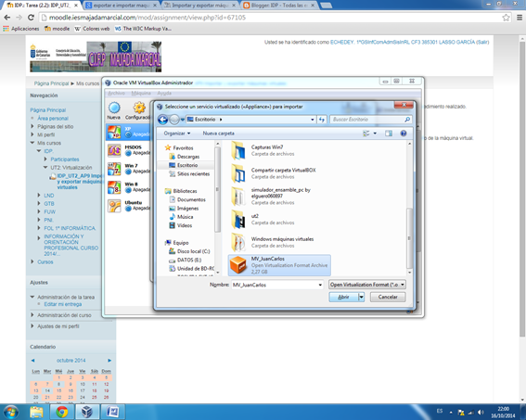Screen dimensions: 526x420
Task: Toggle the preview pane icon
Action: point(389,134)
